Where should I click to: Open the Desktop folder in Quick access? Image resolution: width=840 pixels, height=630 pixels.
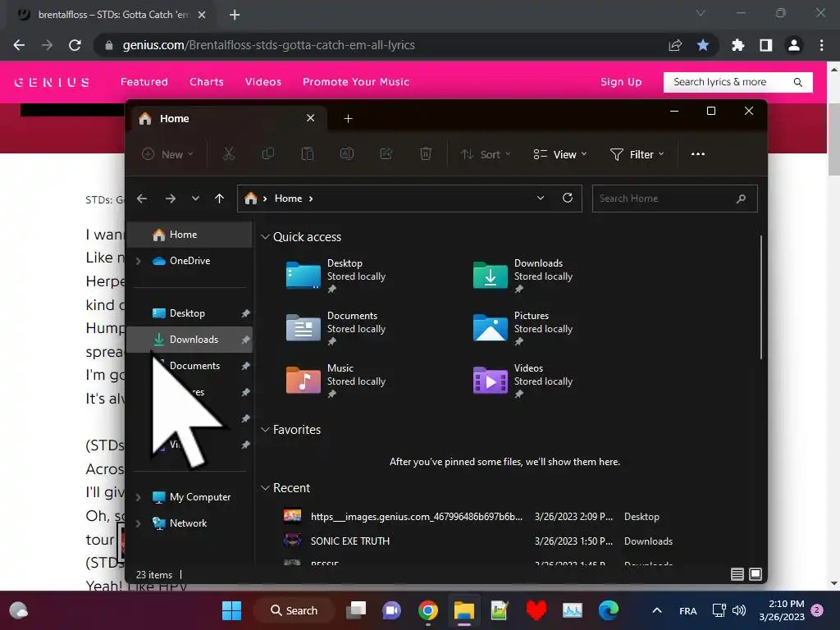click(336, 276)
